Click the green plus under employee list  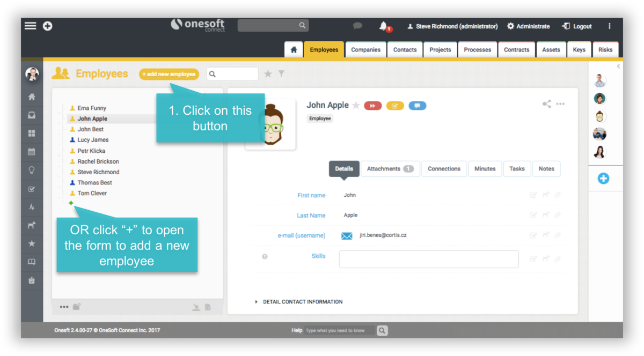pyautogui.click(x=71, y=203)
